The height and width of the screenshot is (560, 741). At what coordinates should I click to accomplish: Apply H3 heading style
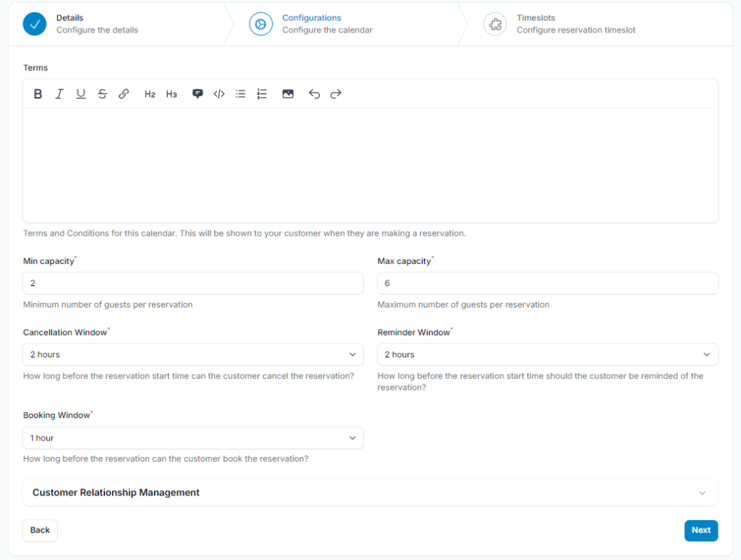(172, 94)
